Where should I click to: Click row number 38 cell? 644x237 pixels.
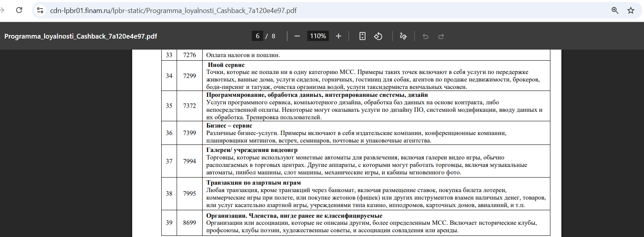point(169,194)
